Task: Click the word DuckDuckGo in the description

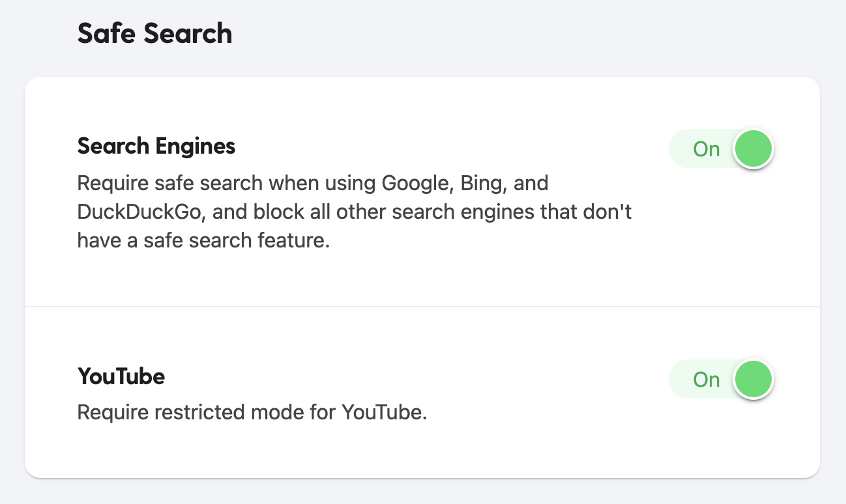Action: coord(143,212)
